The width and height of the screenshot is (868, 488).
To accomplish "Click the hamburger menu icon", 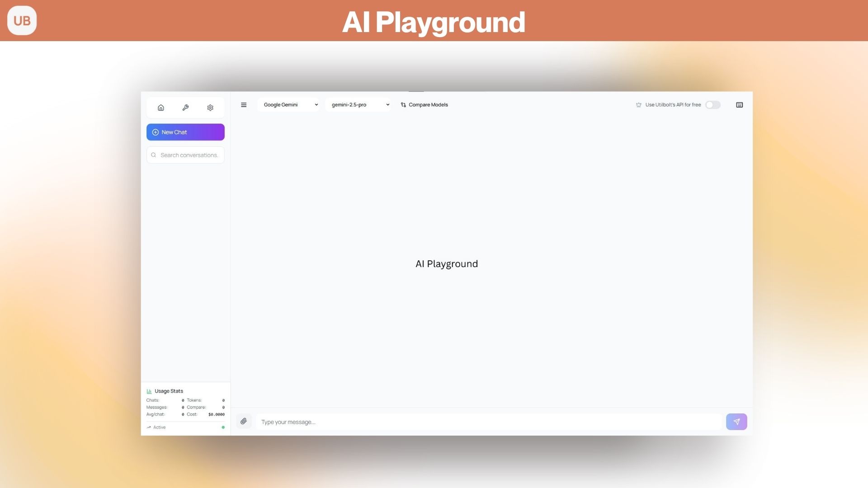I will tap(244, 105).
